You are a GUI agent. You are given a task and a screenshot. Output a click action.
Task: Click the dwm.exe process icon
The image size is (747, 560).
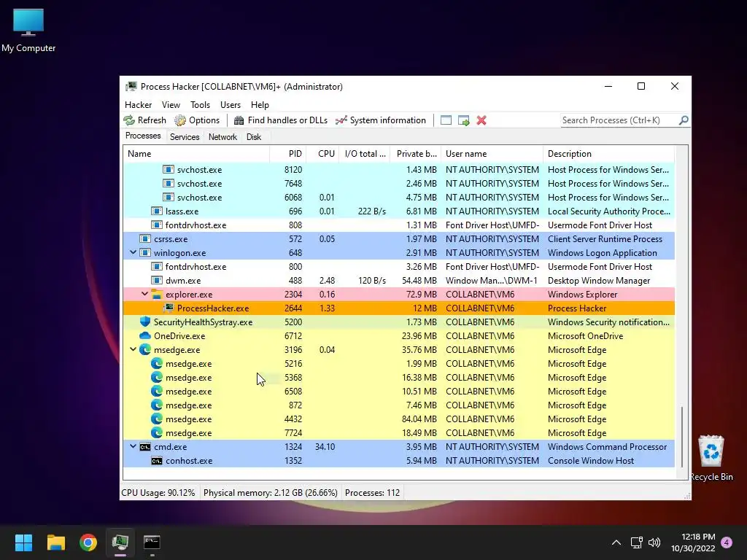click(157, 281)
